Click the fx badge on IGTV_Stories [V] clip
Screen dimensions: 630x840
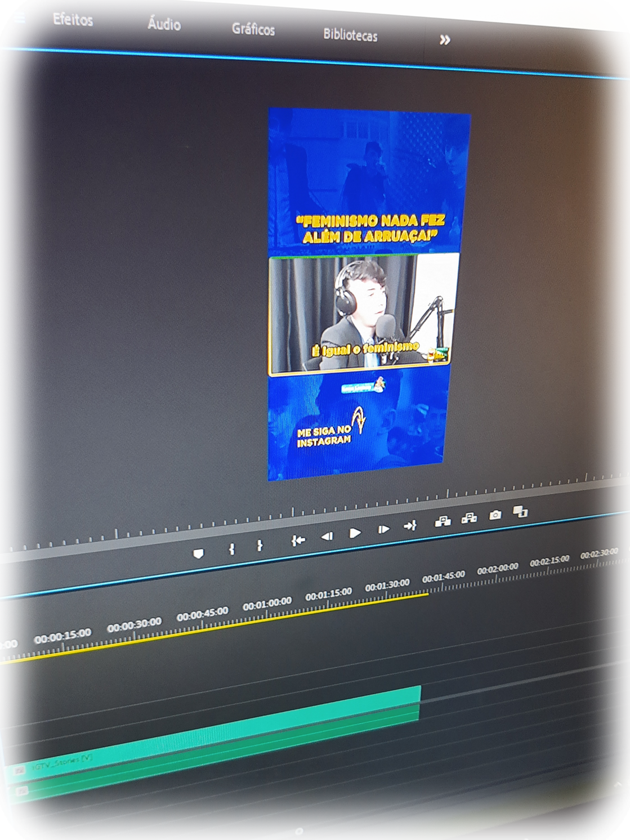point(20,770)
